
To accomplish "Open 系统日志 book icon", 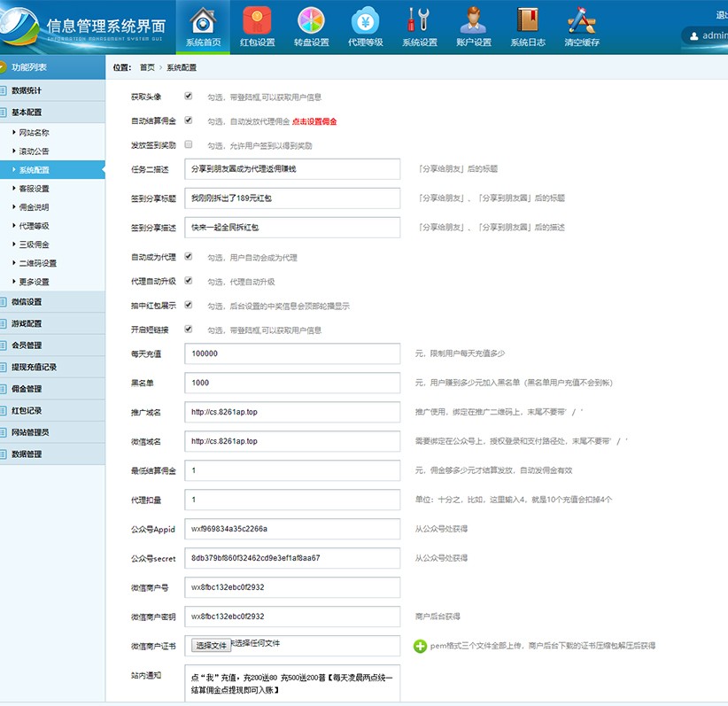I will [528, 20].
